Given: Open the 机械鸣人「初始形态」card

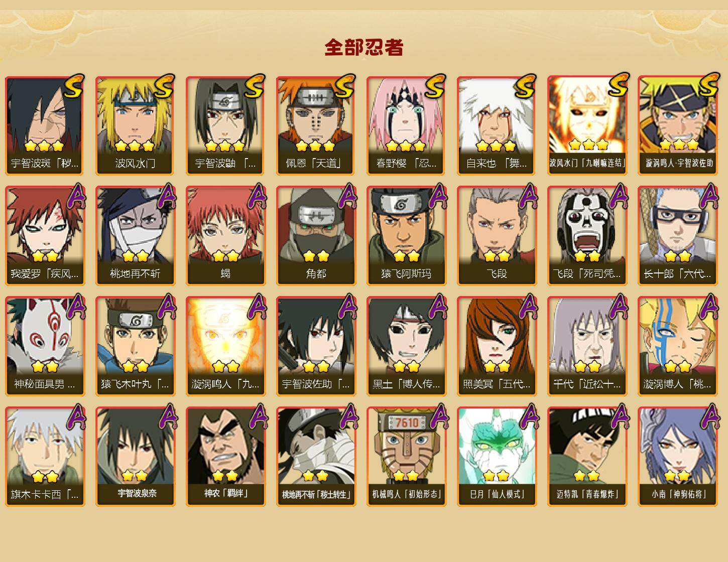Looking at the screenshot, I should pyautogui.click(x=406, y=456).
